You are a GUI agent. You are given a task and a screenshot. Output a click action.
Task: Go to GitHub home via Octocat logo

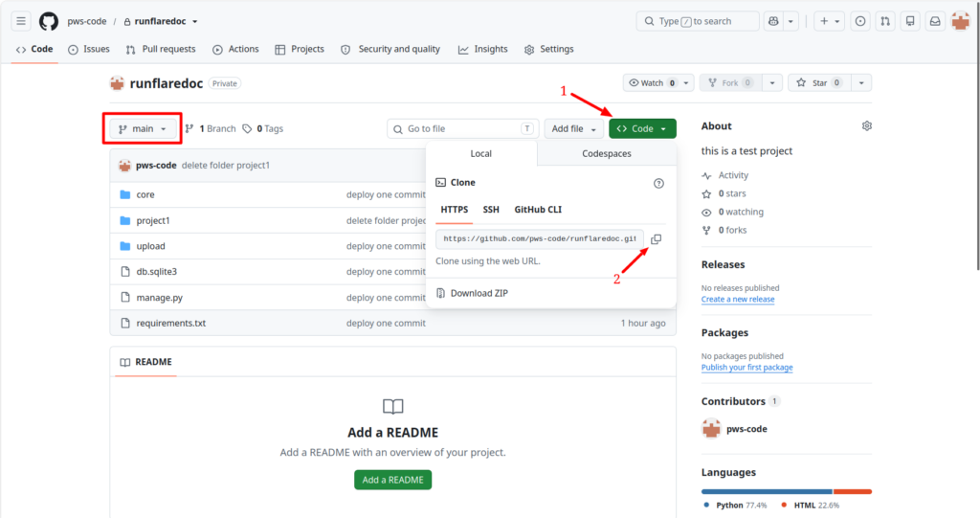(x=48, y=21)
